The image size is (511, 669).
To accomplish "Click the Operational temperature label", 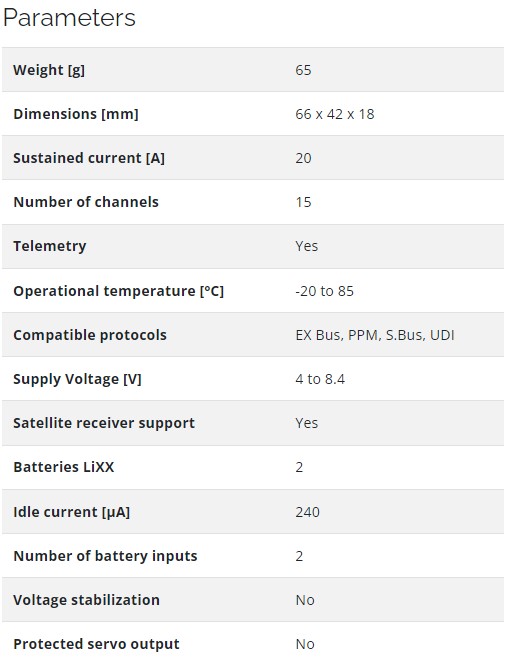I will click(119, 291).
